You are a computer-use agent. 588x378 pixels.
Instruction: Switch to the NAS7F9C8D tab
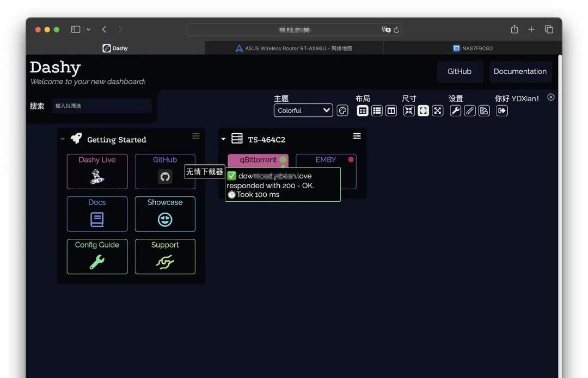[473, 48]
